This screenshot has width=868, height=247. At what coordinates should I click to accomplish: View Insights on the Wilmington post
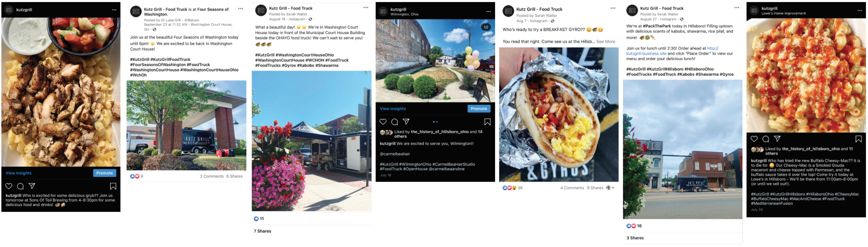pyautogui.click(x=393, y=109)
